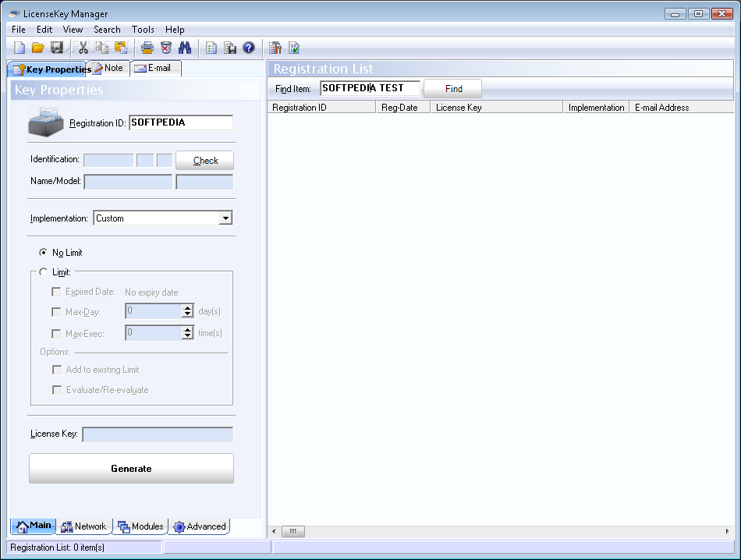The width and height of the screenshot is (741, 560).
Task: Click the New document toolbar icon
Action: coord(19,48)
